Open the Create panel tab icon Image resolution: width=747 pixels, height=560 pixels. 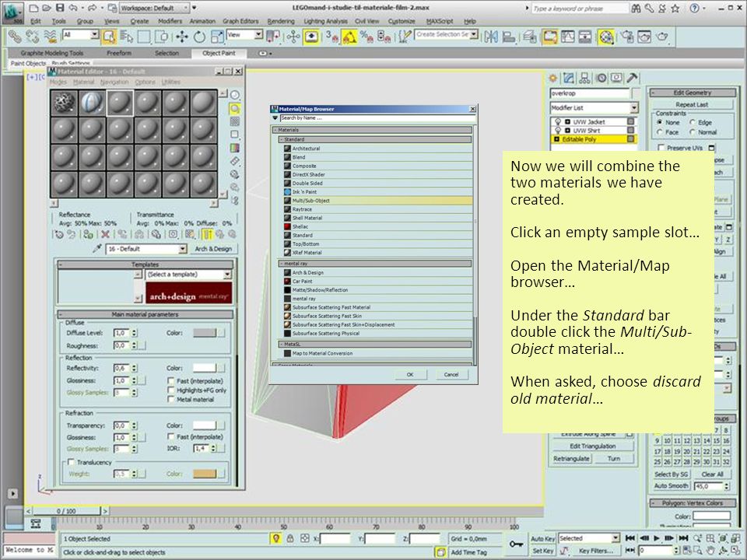pos(552,78)
